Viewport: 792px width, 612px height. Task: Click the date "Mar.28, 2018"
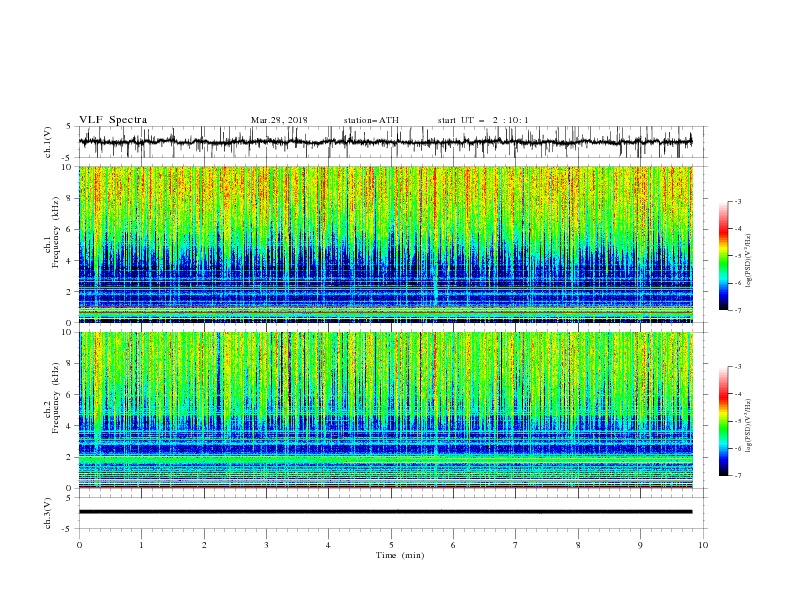point(279,120)
